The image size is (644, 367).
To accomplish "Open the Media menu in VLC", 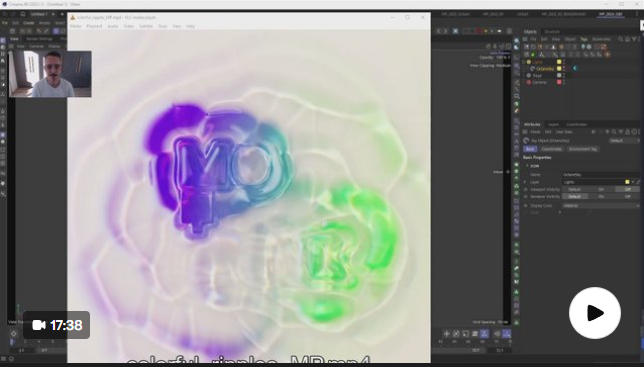I will (76, 26).
